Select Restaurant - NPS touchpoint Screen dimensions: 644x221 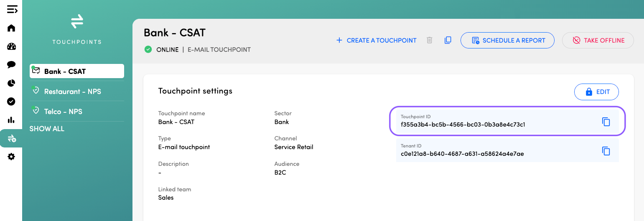pos(72,91)
